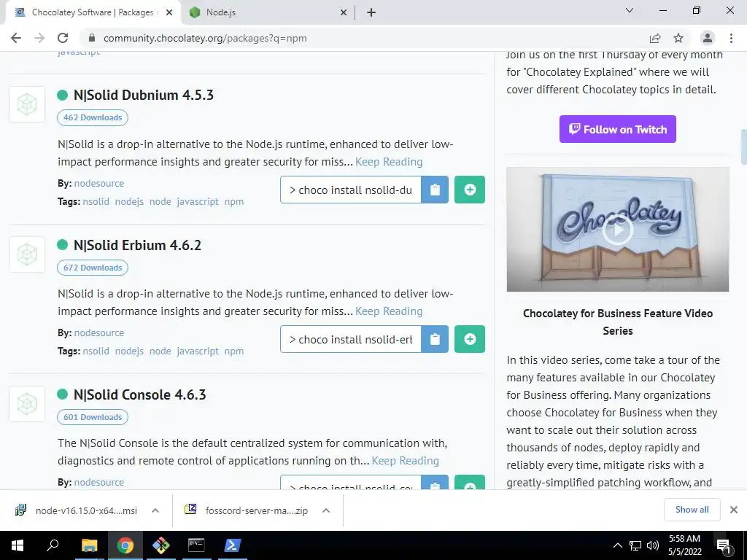Click the N|Solid Console package icon
Viewport: 747px width, 560px height.
(27, 404)
